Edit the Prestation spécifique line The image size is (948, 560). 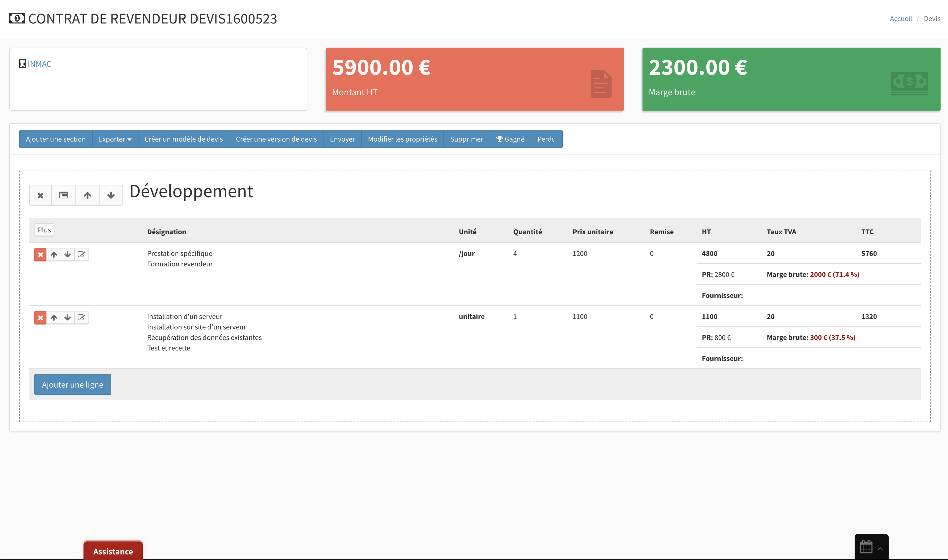[x=81, y=254]
